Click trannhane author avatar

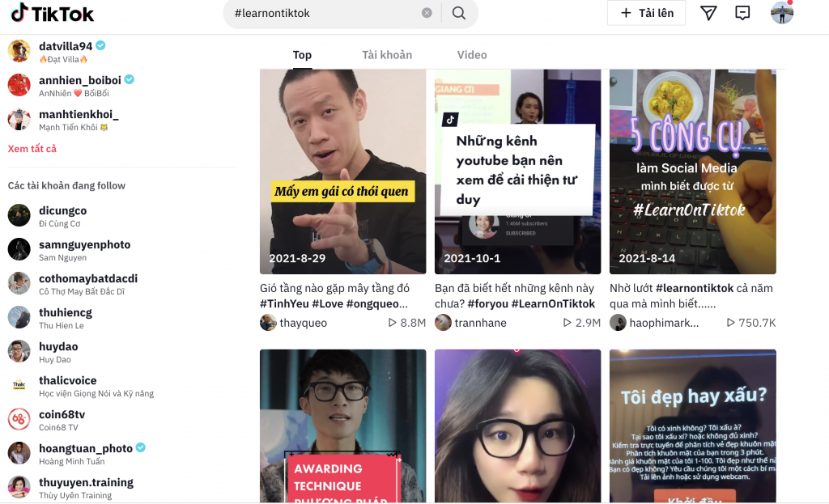443,323
